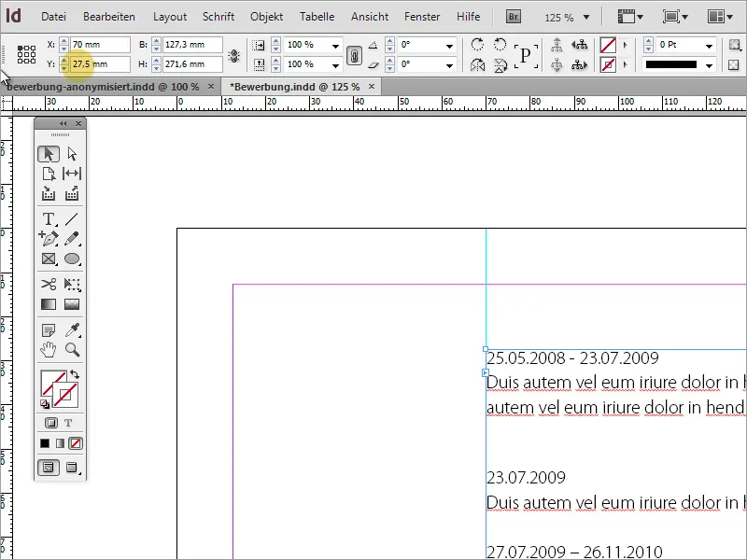Open the Schrift menu
Screen dimensions: 747x560
[x=218, y=17]
